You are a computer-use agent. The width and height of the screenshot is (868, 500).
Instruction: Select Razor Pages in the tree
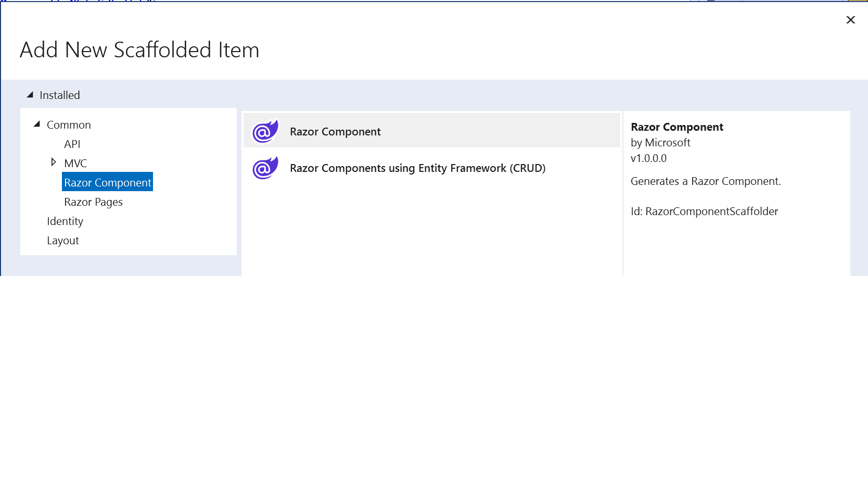coord(93,202)
